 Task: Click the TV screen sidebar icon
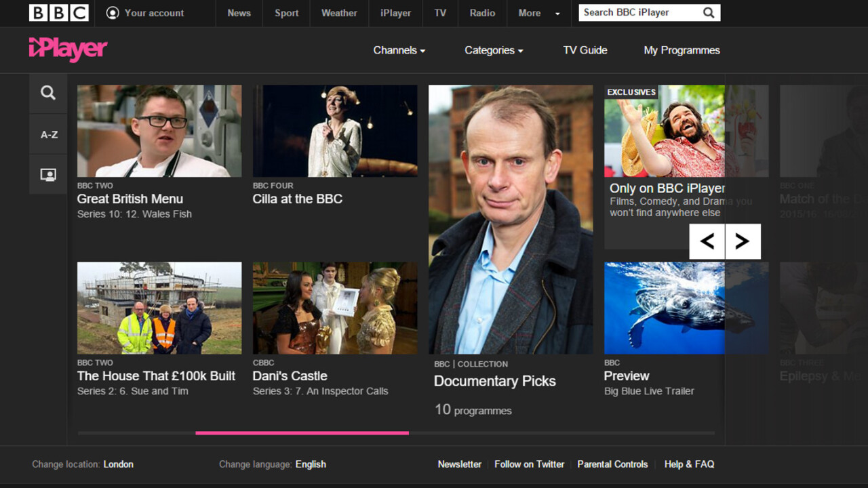(x=48, y=175)
